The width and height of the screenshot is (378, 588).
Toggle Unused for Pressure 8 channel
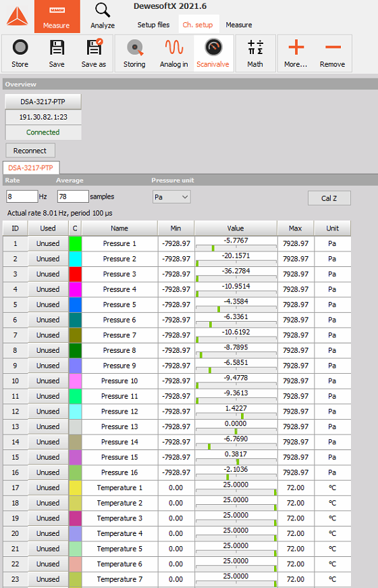point(48,350)
